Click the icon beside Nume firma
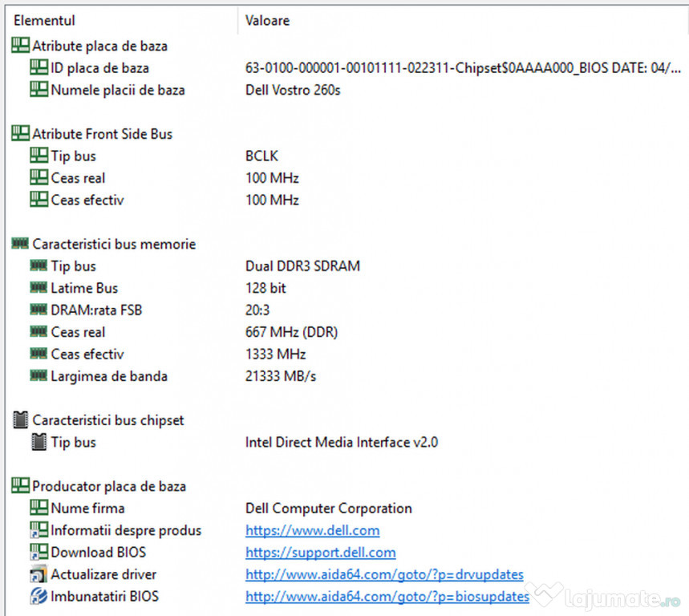 pos(39,508)
